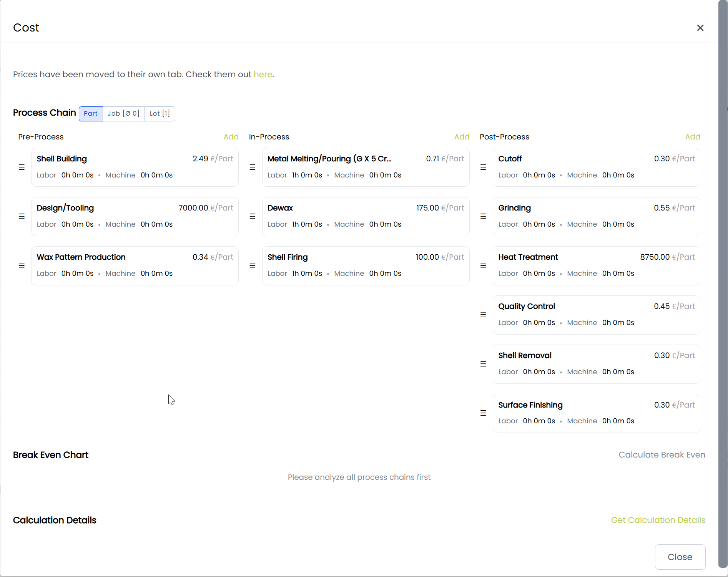The height and width of the screenshot is (577, 728).
Task: Open the prices tab via 'here' link
Action: 263,75
